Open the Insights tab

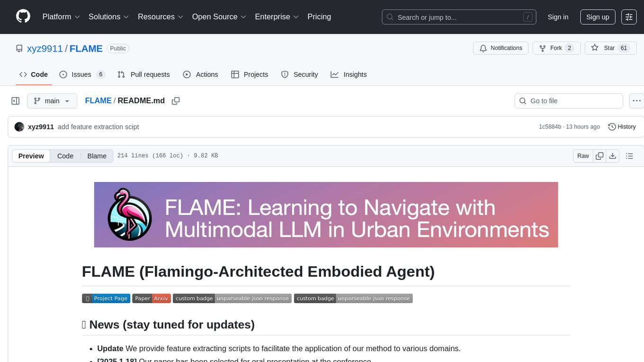349,74
